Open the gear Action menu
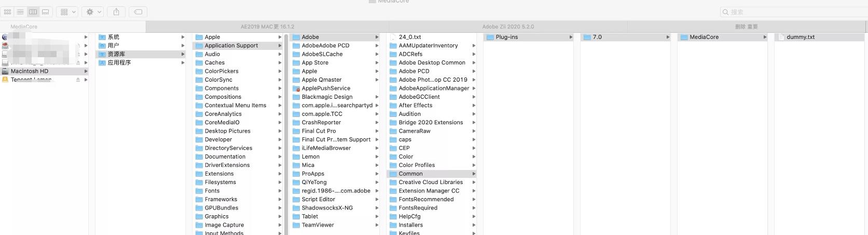This screenshot has height=235, width=868. point(93,11)
